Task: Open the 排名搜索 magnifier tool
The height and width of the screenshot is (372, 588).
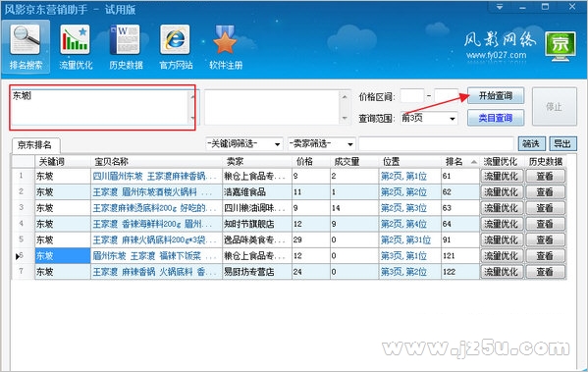Action: tap(26, 46)
